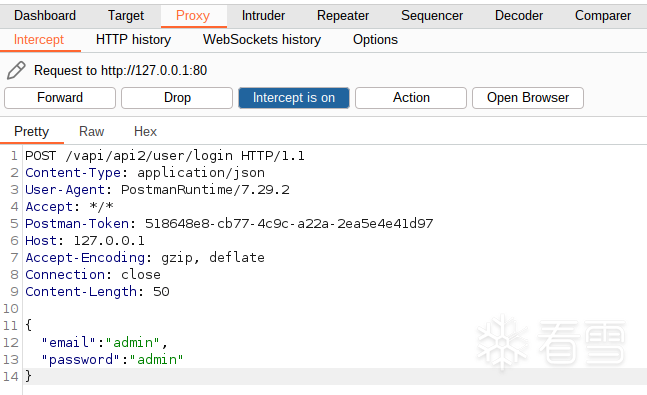Switch to the Hex view tab

click(145, 132)
